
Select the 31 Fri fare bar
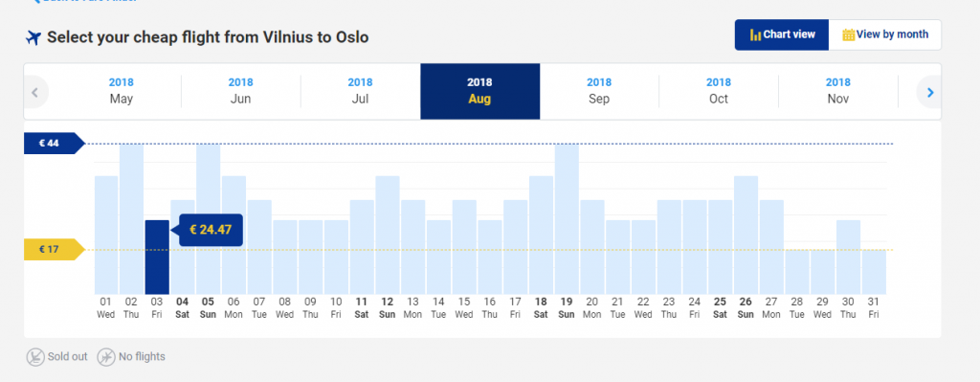[874, 272]
